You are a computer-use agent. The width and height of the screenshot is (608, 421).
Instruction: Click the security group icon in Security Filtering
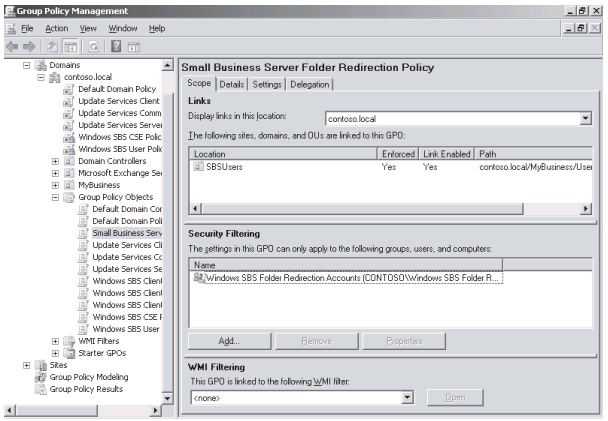(199, 278)
